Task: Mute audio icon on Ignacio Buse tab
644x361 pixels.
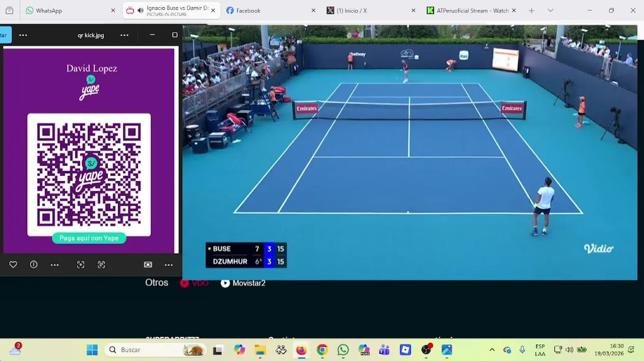Action: click(140, 11)
